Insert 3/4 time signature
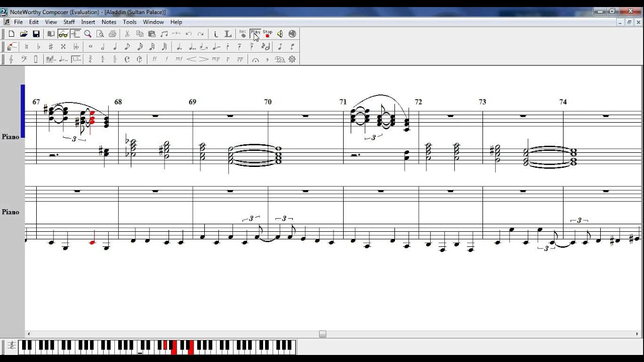The image size is (644, 362). (x=90, y=59)
